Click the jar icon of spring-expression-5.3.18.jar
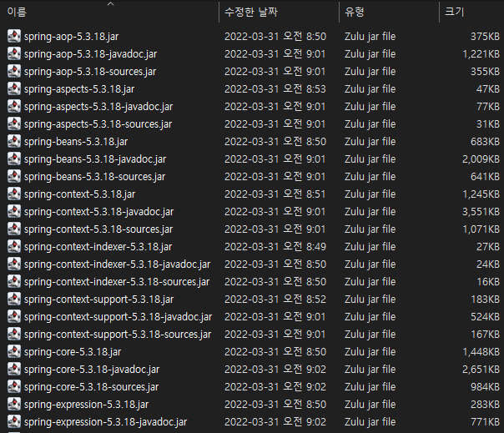The image size is (504, 433). 14,404
